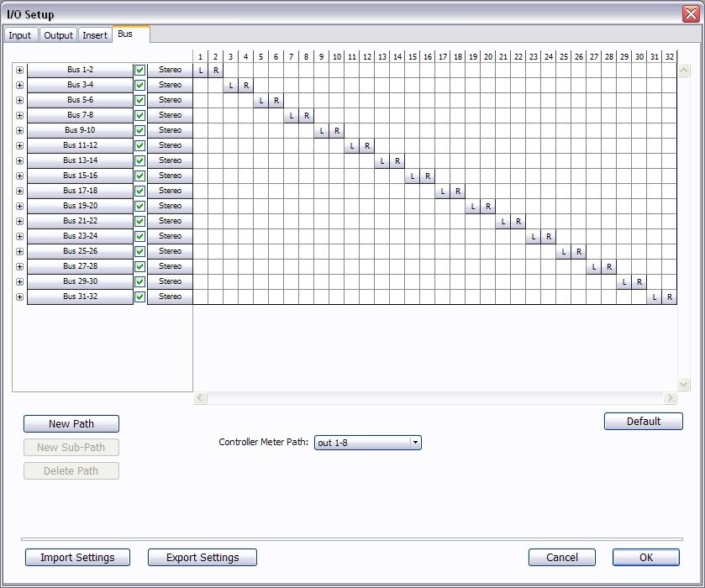Switch to the Output tab
Screen dimensions: 705x588
tap(58, 35)
